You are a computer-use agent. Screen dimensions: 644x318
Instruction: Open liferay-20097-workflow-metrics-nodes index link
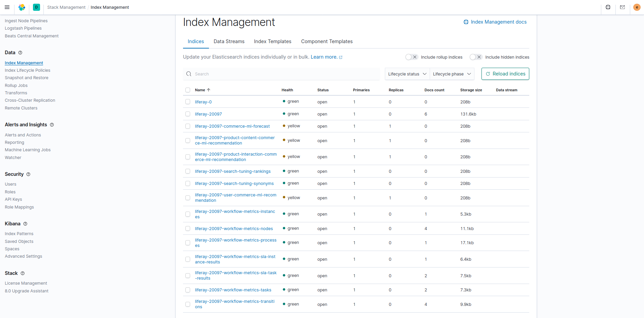[234, 229]
